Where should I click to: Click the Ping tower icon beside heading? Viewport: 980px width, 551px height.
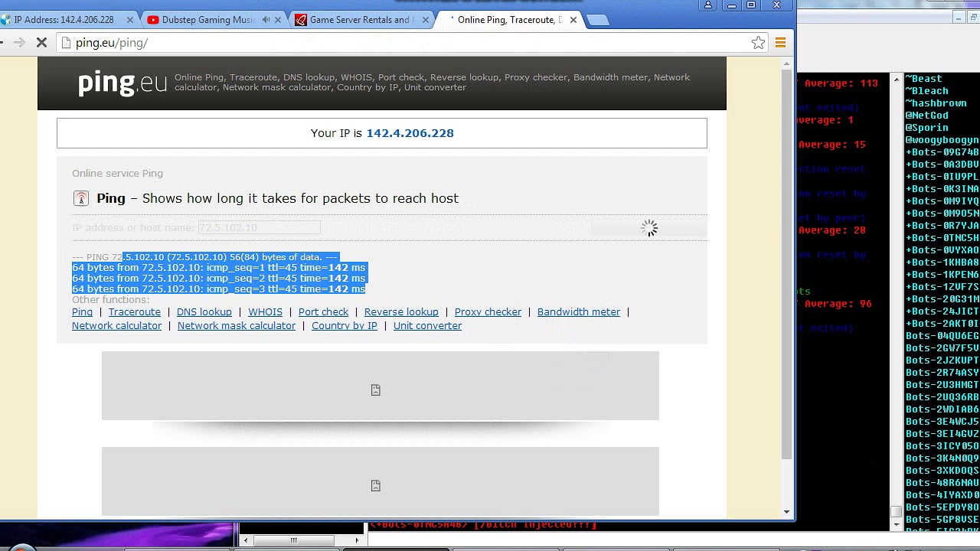pyautogui.click(x=80, y=198)
